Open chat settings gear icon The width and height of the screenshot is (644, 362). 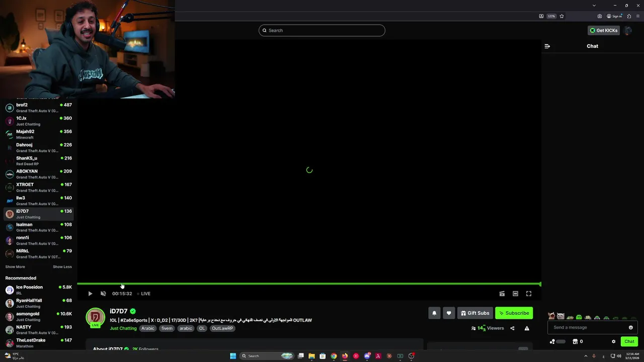613,341
